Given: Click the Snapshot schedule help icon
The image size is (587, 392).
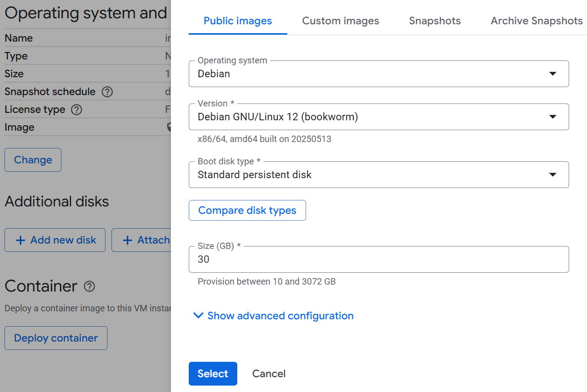Looking at the screenshot, I should click(x=107, y=92).
